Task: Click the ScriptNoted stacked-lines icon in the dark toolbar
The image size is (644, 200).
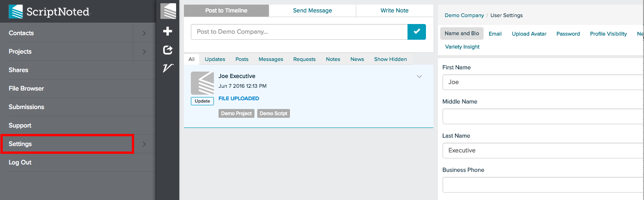Action: [x=168, y=11]
